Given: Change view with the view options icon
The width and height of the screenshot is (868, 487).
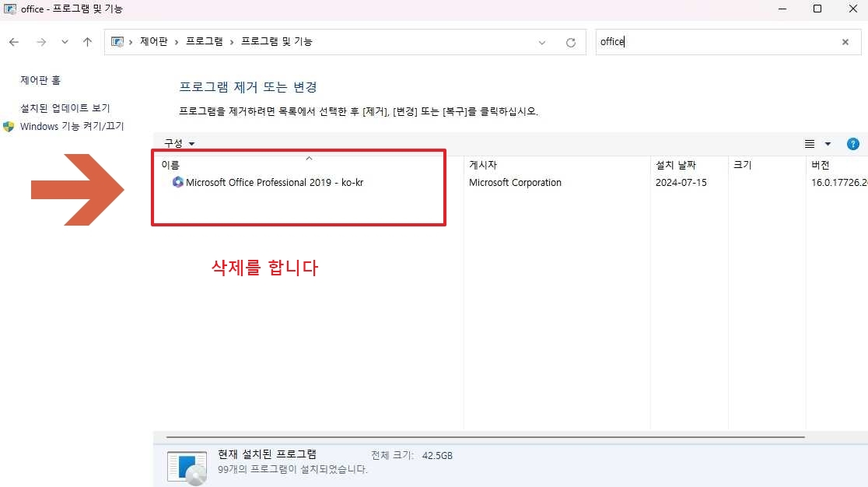Looking at the screenshot, I should pos(810,144).
